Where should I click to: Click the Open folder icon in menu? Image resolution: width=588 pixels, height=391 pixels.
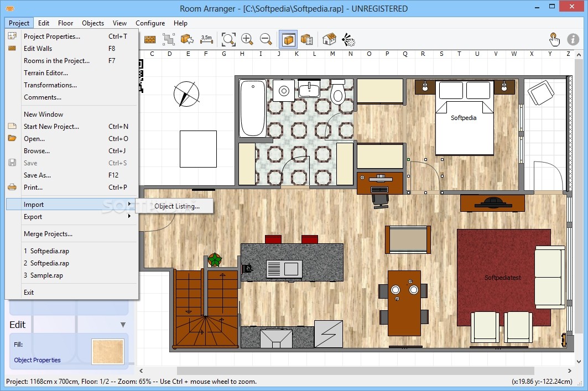tap(12, 138)
